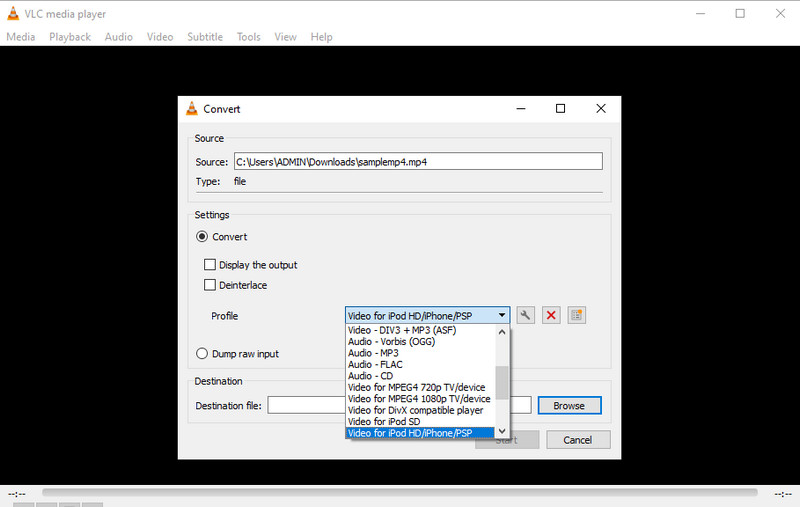This screenshot has height=507, width=800.
Task: Cancel the Convert dialog
Action: coord(577,440)
